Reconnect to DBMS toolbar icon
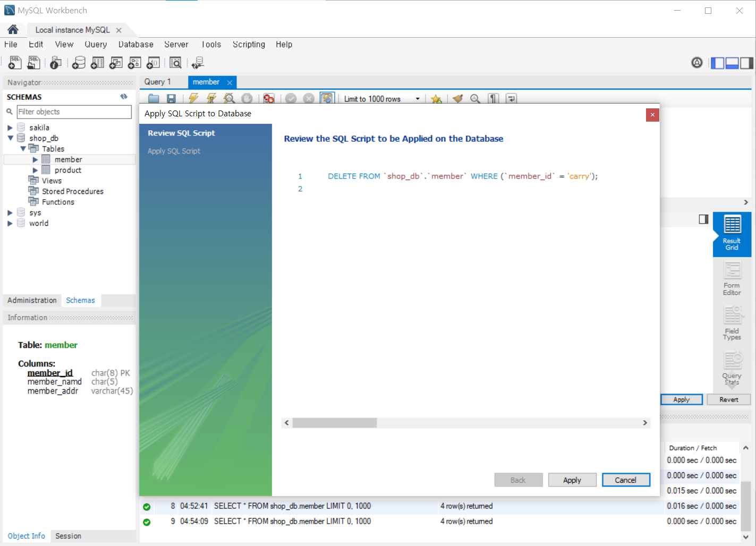756x546 pixels. (198, 63)
